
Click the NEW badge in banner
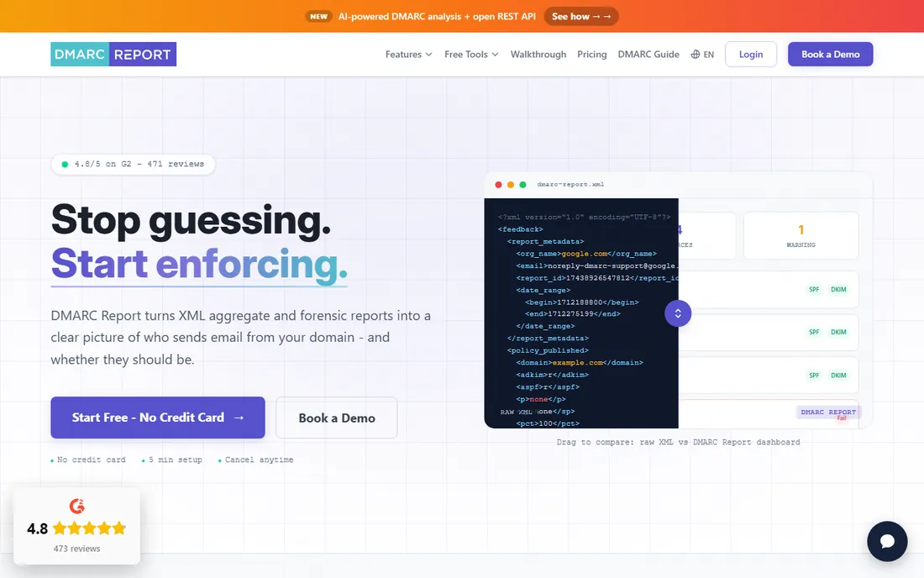click(x=319, y=17)
